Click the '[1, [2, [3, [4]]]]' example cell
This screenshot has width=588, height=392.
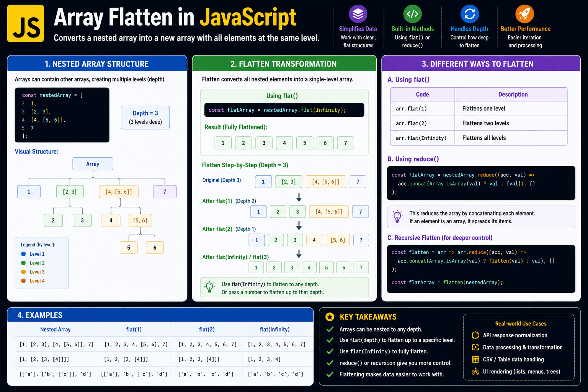tap(50, 359)
